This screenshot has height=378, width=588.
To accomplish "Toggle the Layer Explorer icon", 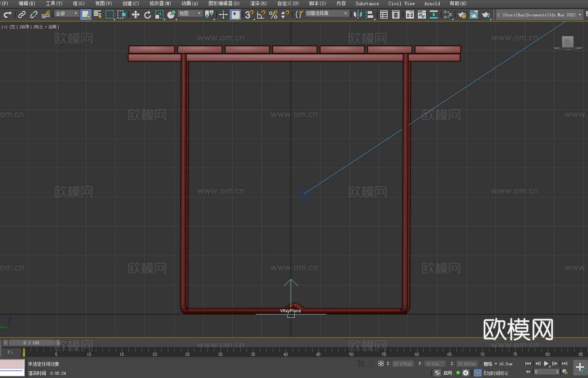I will click(396, 14).
